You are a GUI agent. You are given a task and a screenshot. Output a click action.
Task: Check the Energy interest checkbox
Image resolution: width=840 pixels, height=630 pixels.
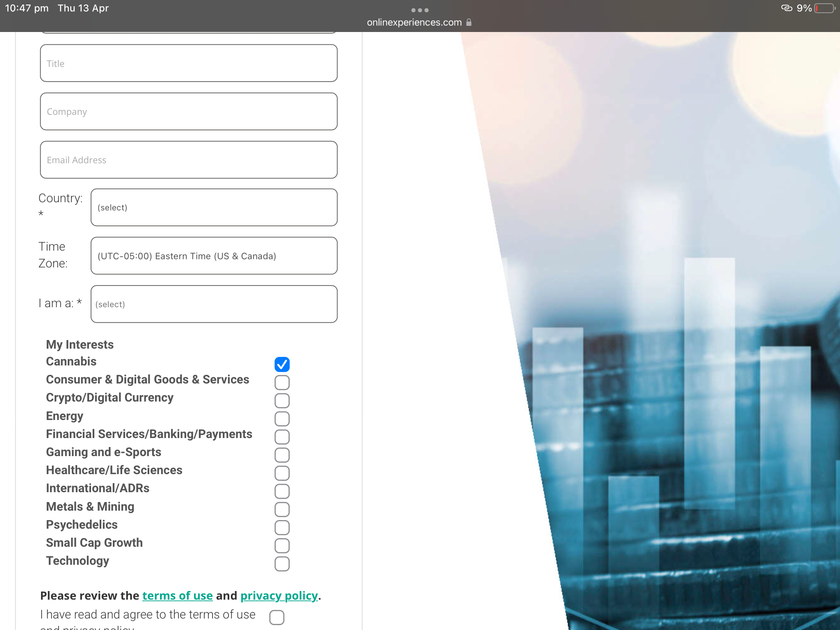coord(282,419)
